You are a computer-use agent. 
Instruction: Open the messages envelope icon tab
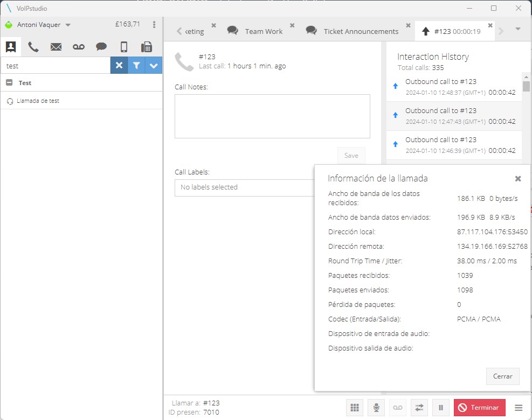56,47
